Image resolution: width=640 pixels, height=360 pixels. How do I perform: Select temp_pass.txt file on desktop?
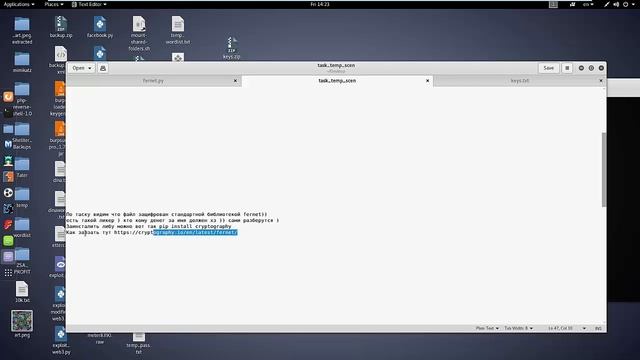pos(138,343)
